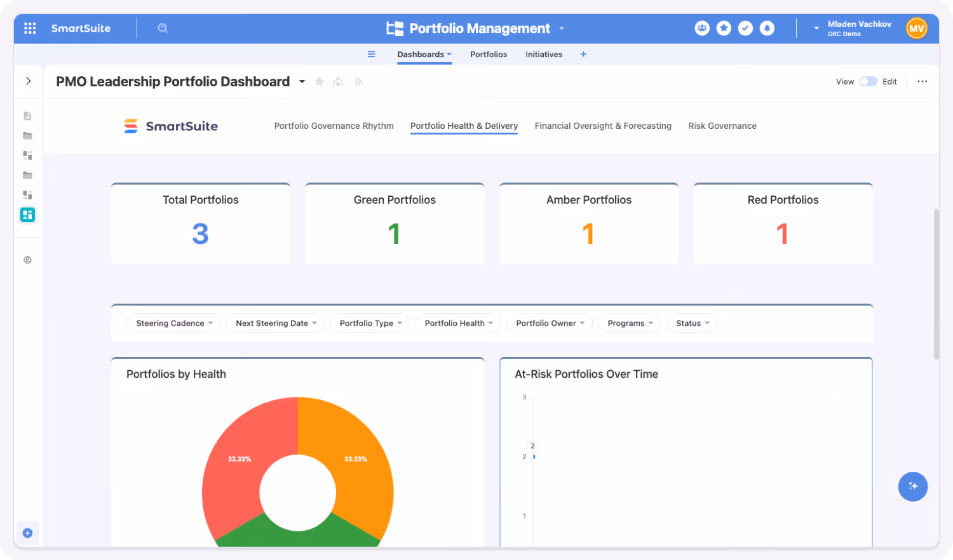This screenshot has height=560, width=953.
Task: Open the members icon in top bar
Action: (x=702, y=28)
